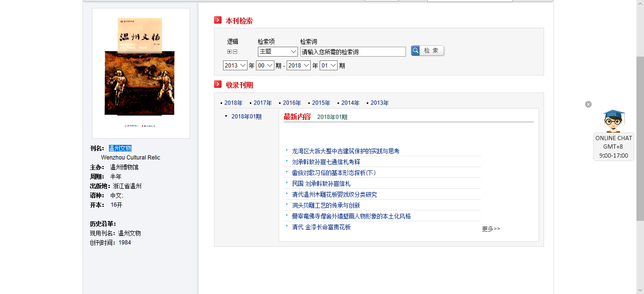The height and width of the screenshot is (294, 644).
Task: Click the vertical page scrollbar
Action: (x=640, y=142)
